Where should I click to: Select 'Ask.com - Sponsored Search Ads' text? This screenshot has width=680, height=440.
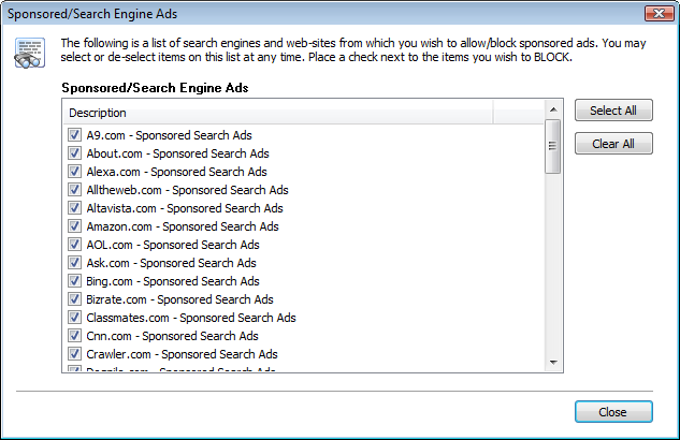coord(171,263)
